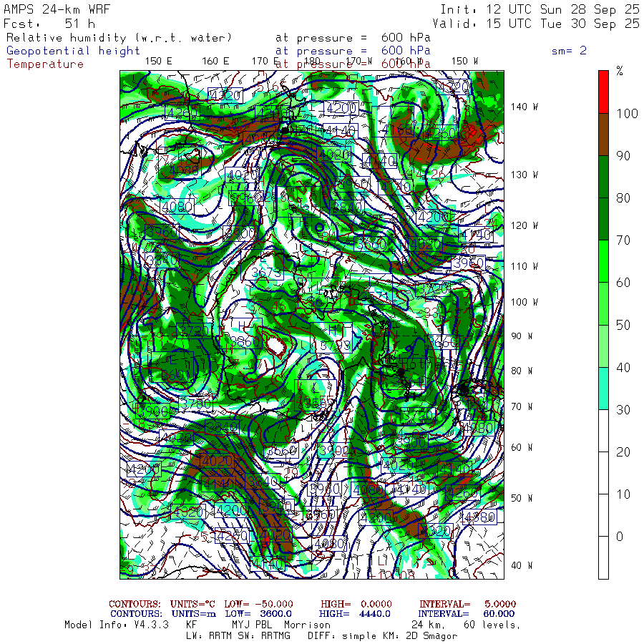The image size is (644, 644).
Task: Click the 'LOW= -50.000' contour value
Action: click(x=259, y=604)
